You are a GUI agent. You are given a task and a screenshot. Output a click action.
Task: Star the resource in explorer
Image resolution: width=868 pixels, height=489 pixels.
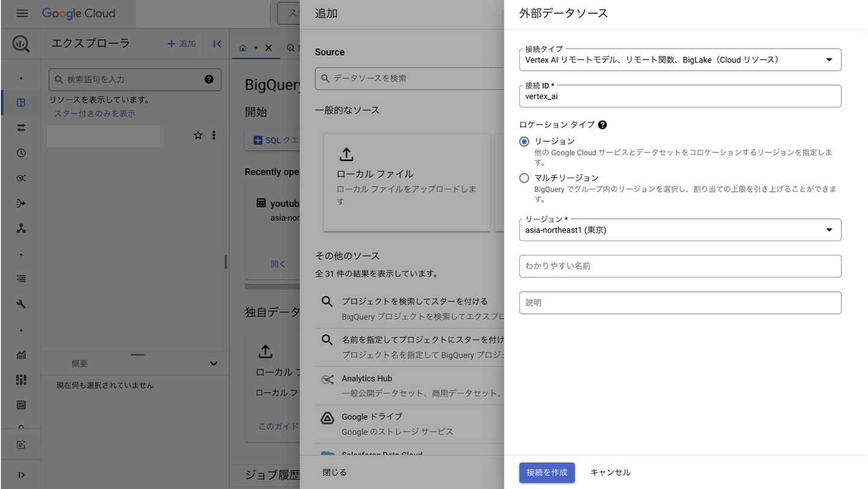[x=198, y=136]
